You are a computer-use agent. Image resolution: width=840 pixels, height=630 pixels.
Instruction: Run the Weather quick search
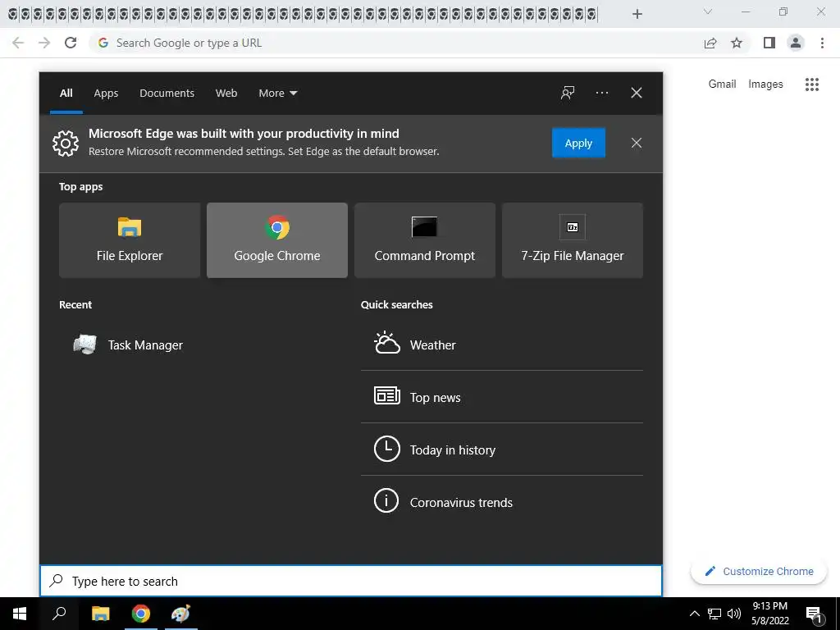coord(502,345)
